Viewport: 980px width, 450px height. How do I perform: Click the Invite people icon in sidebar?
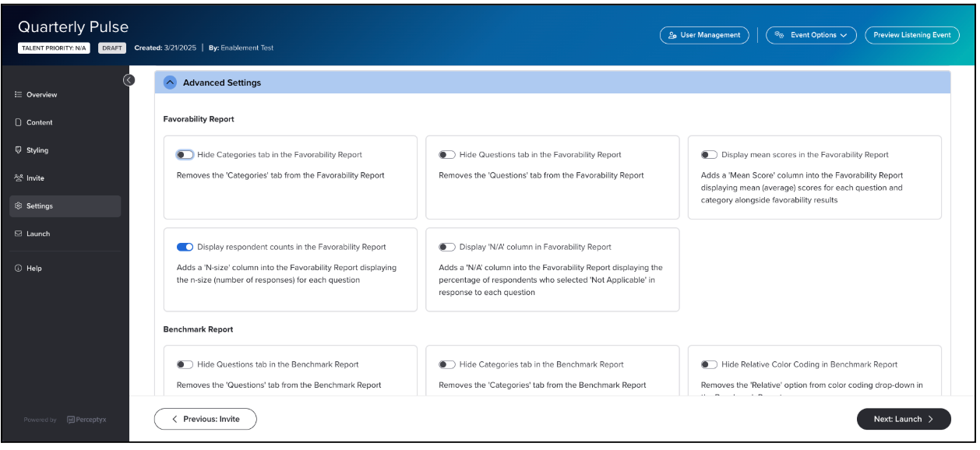point(18,178)
